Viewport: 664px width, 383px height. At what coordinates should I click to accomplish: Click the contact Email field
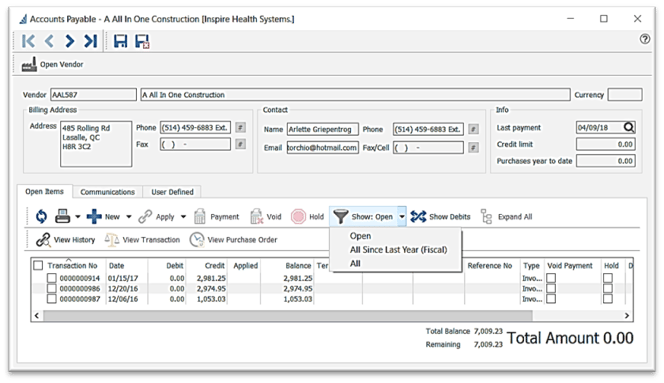click(x=323, y=147)
